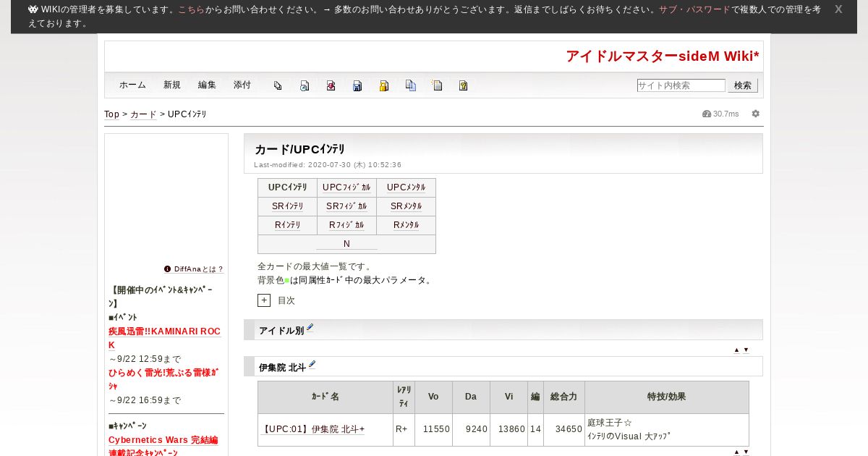This screenshot has height=456, width=868.
Task: Open the 編集 menu item
Action: click(x=207, y=85)
